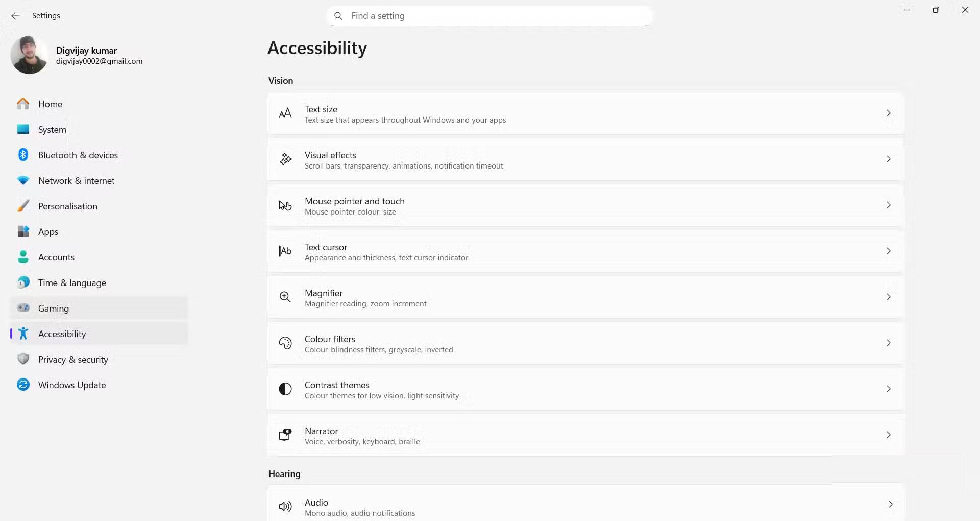Click the Visual effects sparkle icon
980x521 pixels.
pos(285,159)
